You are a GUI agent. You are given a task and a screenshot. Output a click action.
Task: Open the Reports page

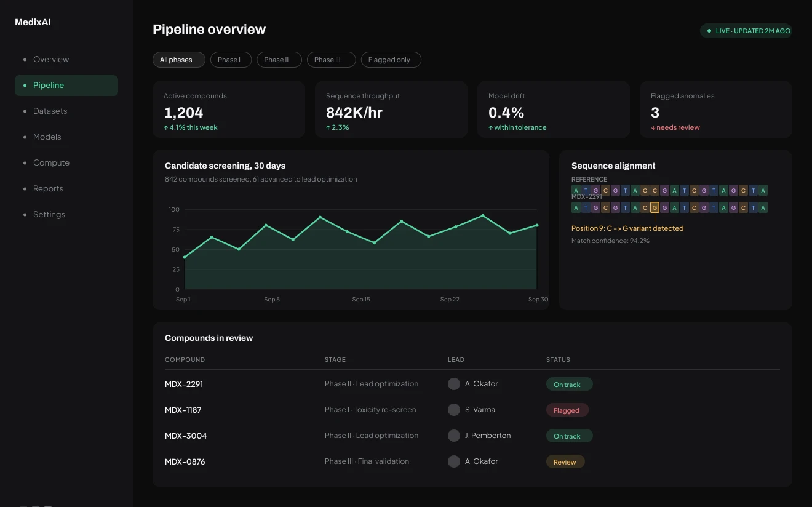pos(66,189)
